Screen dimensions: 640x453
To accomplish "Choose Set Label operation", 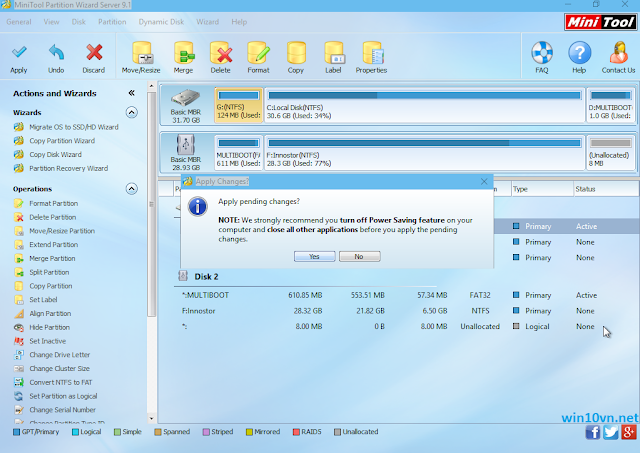I will click(43, 300).
